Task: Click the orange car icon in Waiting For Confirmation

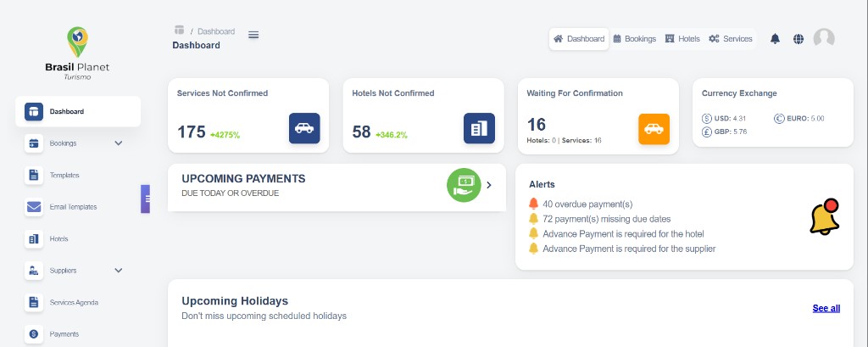Action: 654,129
